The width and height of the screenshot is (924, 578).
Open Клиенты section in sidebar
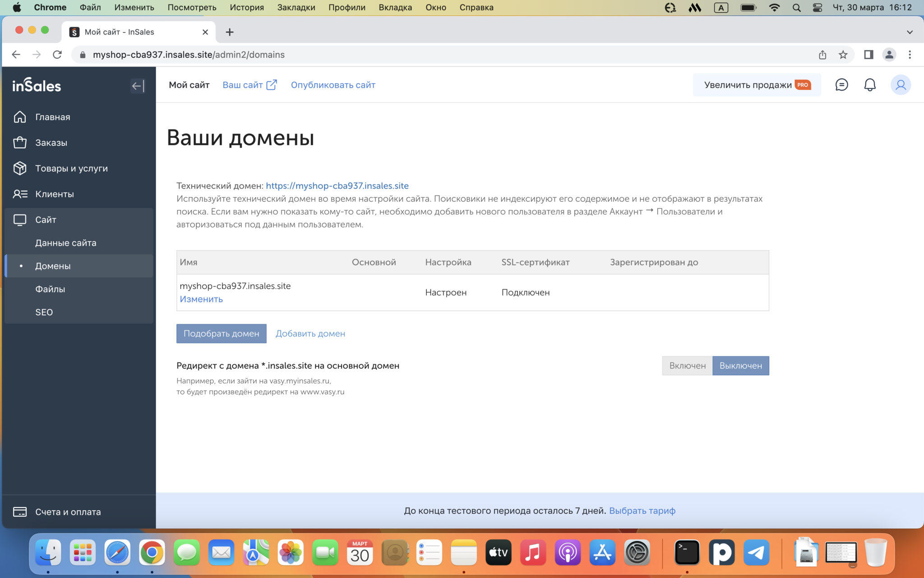coord(54,194)
